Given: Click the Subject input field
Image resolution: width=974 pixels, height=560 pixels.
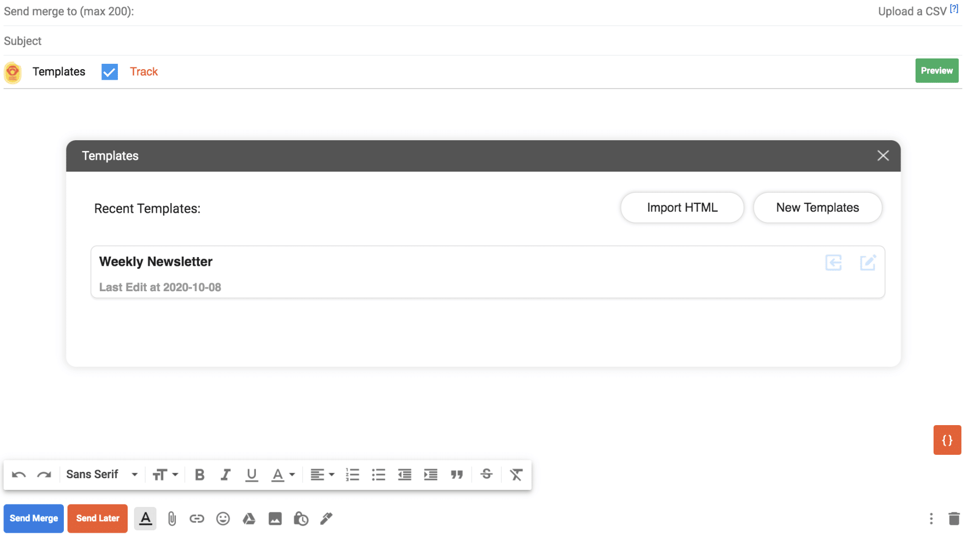Looking at the screenshot, I should (x=482, y=41).
